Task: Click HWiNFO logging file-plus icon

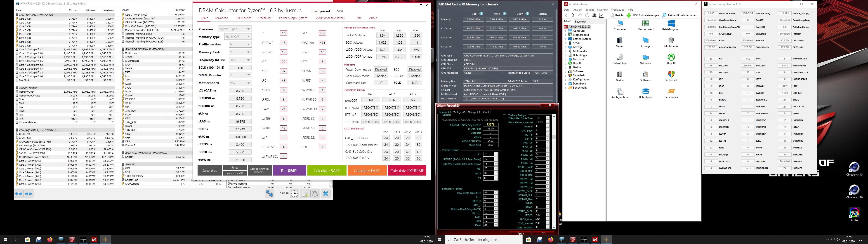Action: tap(305, 193)
